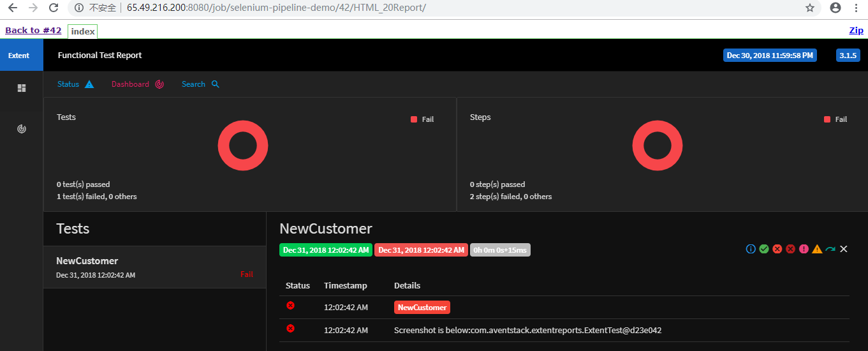Click the Fail legend swatch in Steps chart
Image resolution: width=868 pixels, height=351 pixels.
click(x=827, y=119)
